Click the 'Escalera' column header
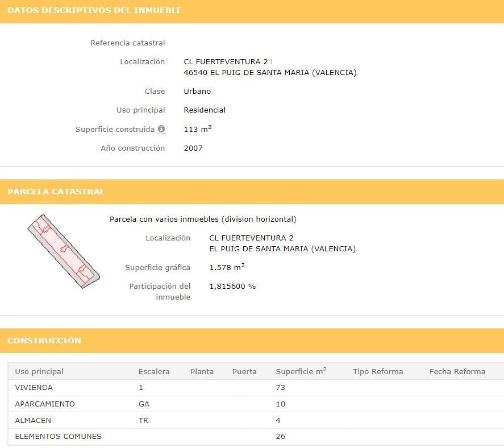Image resolution: width=504 pixels, height=448 pixels. tap(153, 371)
